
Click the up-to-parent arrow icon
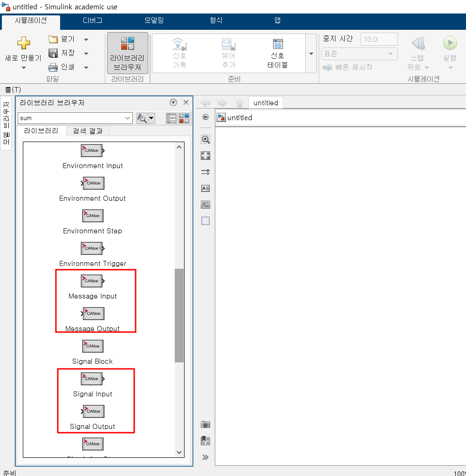tap(240, 103)
